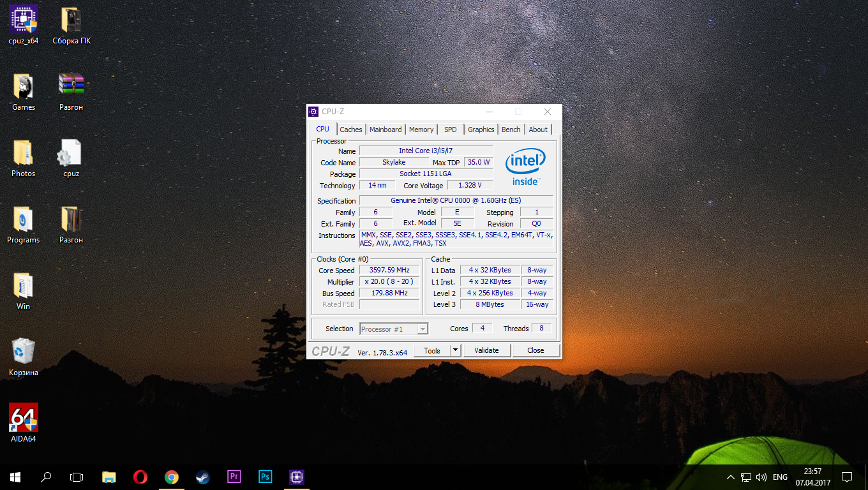Switch to the CPU tab
868x490 pixels.
(x=323, y=129)
